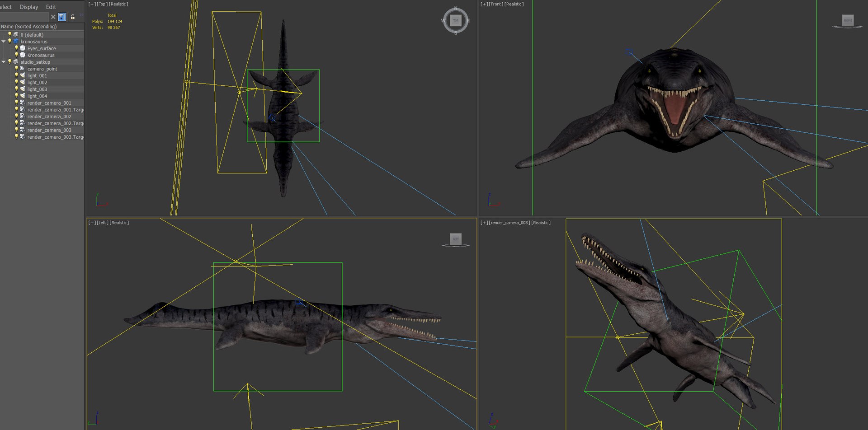Open the [Realistic] menu in Left viewport
The image size is (868, 430).
coord(119,223)
